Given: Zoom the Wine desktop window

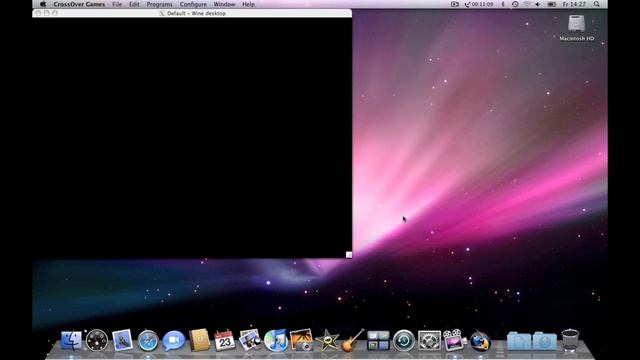Looking at the screenshot, I should pos(55,13).
